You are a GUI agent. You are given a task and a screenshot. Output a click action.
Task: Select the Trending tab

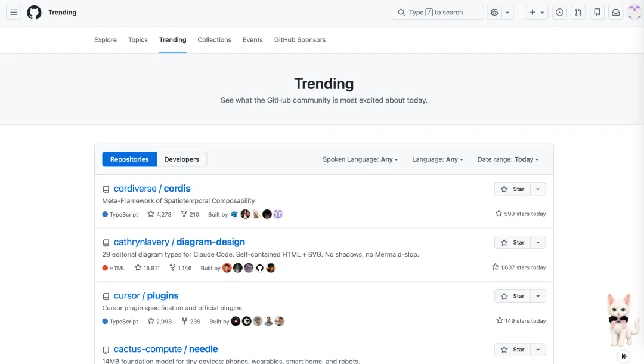coord(173,40)
